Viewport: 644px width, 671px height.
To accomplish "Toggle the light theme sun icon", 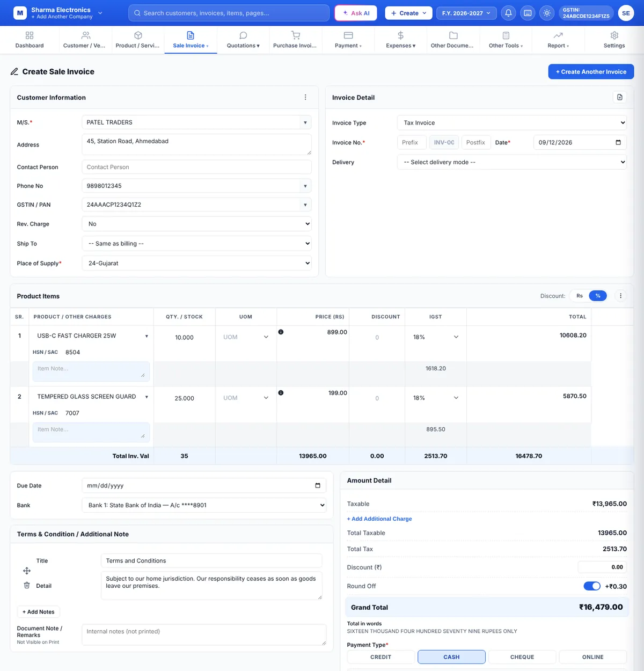I will tap(547, 13).
